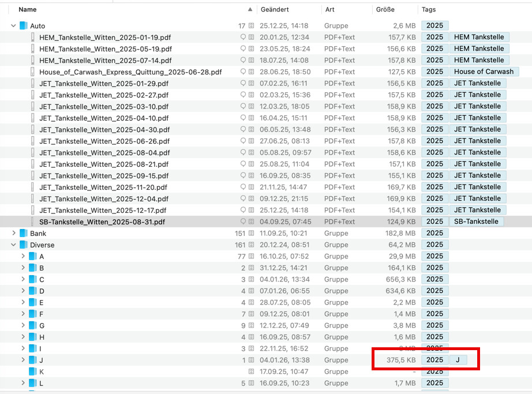Click the sort direction arrow in Name header
This screenshot has width=532, height=394.
tap(250, 10)
